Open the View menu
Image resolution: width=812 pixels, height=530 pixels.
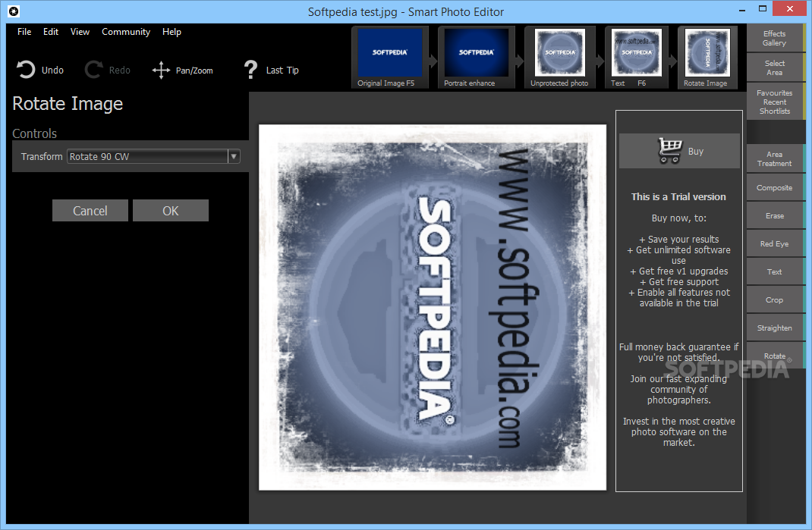pyautogui.click(x=80, y=32)
